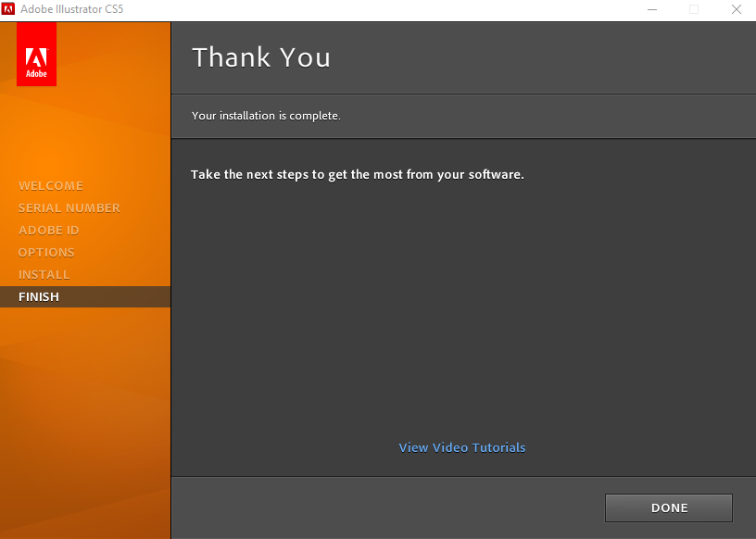The image size is (756, 539).
Task: Select the OPTIONS step in sidebar
Action: tap(46, 252)
